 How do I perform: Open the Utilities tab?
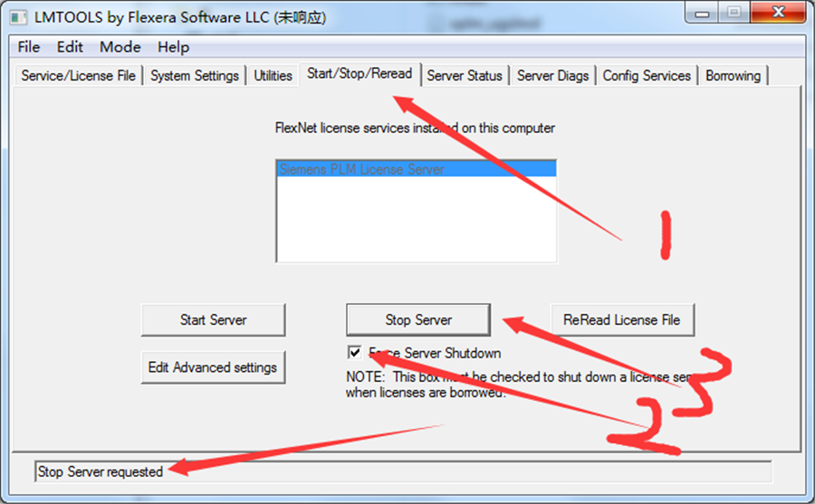coord(273,76)
